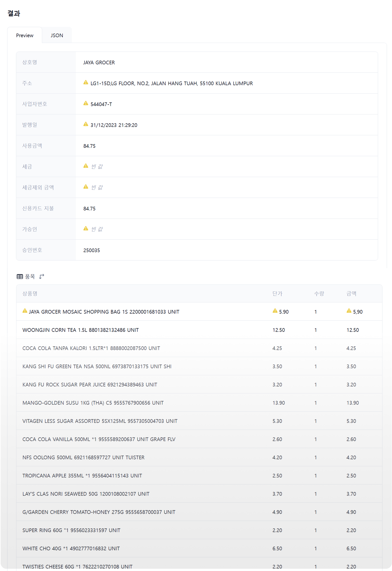This screenshot has width=392, height=571.
Task: Click issue date 31/12/2023 21:29:20
Action: (114, 125)
